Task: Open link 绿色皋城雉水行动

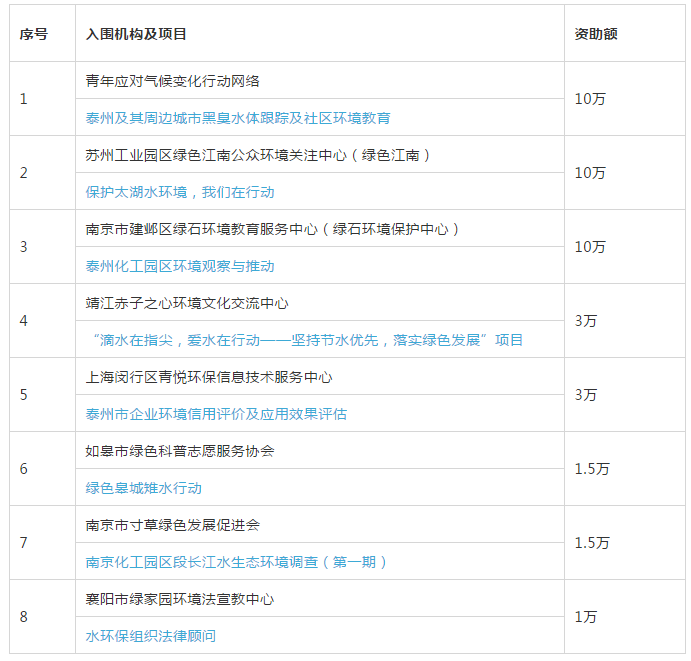Action: pyautogui.click(x=144, y=488)
